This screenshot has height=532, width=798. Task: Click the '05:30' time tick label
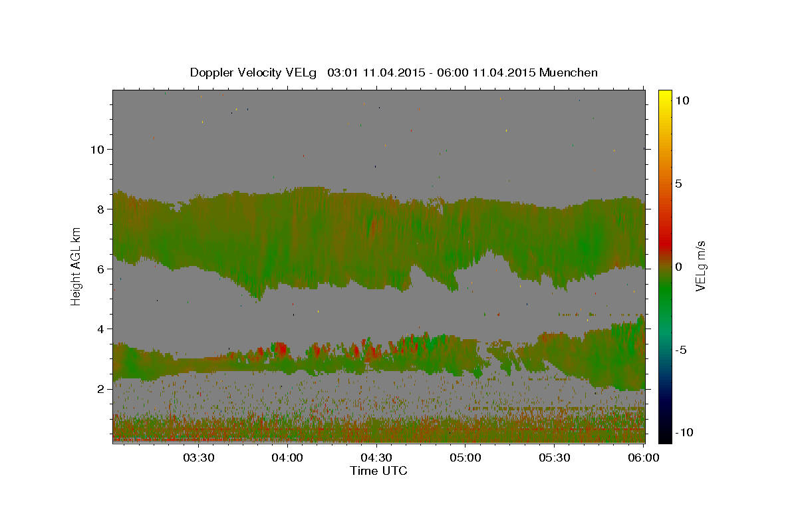point(555,458)
